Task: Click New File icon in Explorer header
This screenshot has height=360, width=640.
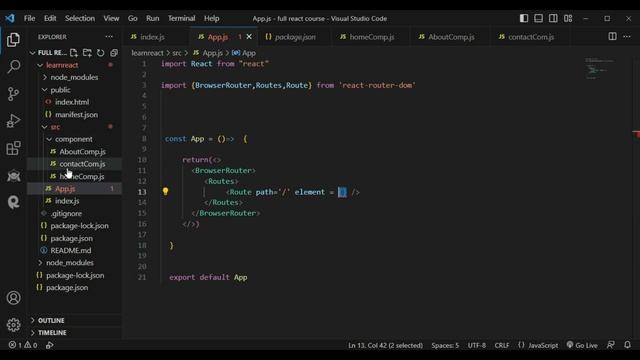Action: point(73,53)
